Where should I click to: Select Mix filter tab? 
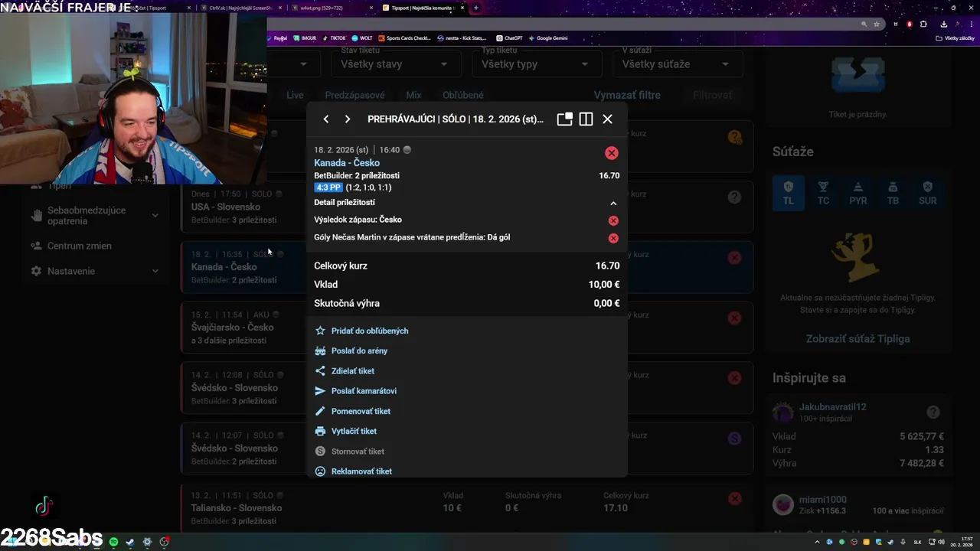413,96
